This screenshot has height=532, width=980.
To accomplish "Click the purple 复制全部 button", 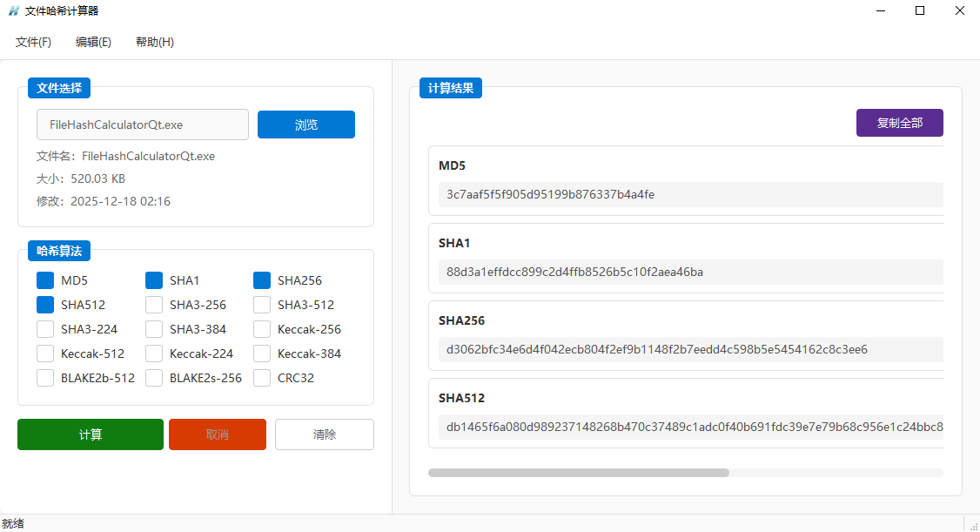I will [x=899, y=123].
